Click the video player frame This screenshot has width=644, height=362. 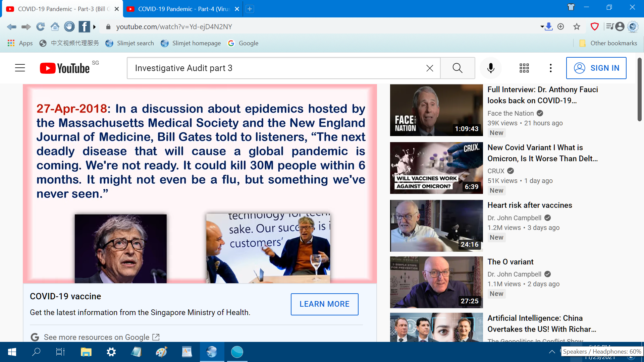click(200, 184)
